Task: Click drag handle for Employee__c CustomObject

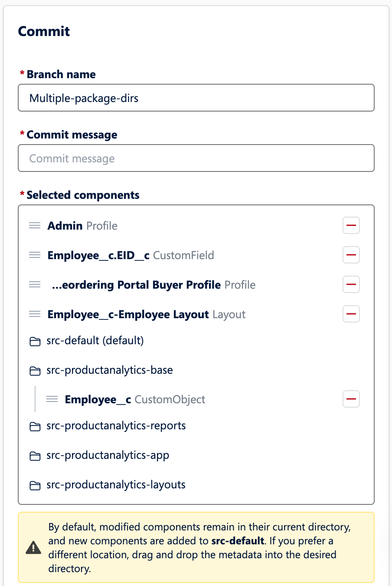Action: coord(52,399)
